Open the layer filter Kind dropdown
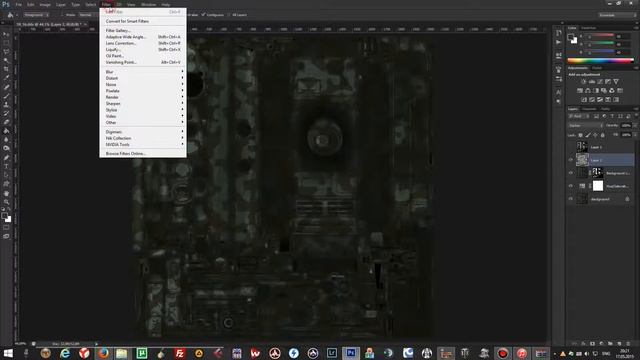This screenshot has height=360, width=640. (579, 116)
